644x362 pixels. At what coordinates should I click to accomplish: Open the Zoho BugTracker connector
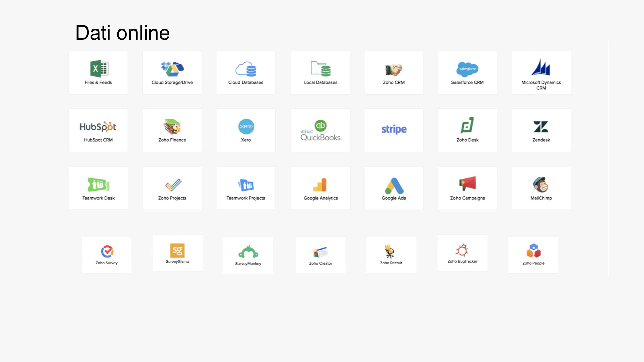click(x=463, y=253)
